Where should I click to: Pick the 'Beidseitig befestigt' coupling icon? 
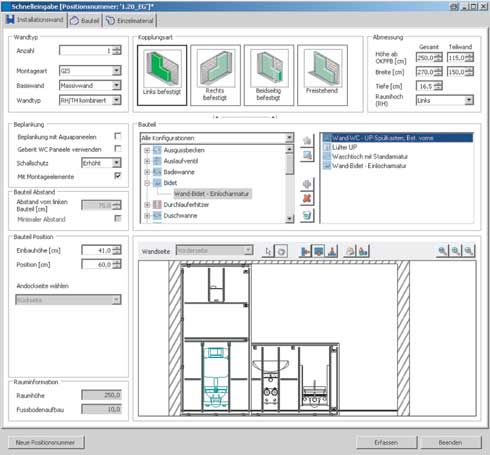point(269,75)
